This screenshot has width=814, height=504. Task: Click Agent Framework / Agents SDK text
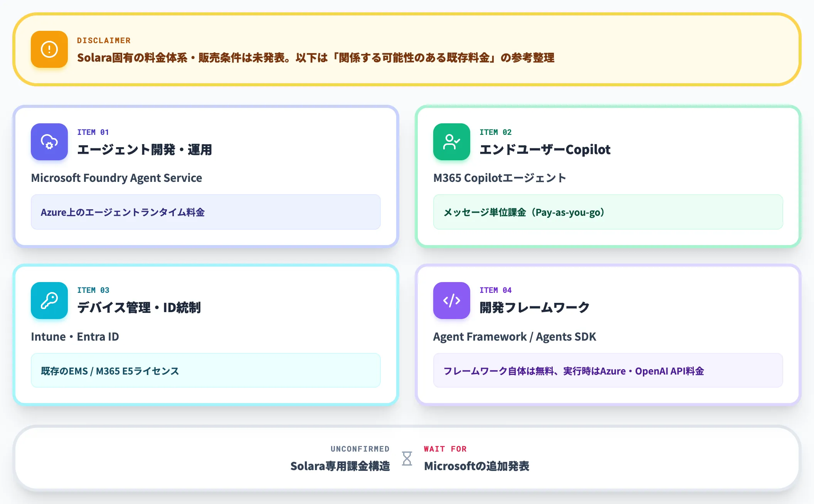[x=515, y=337]
